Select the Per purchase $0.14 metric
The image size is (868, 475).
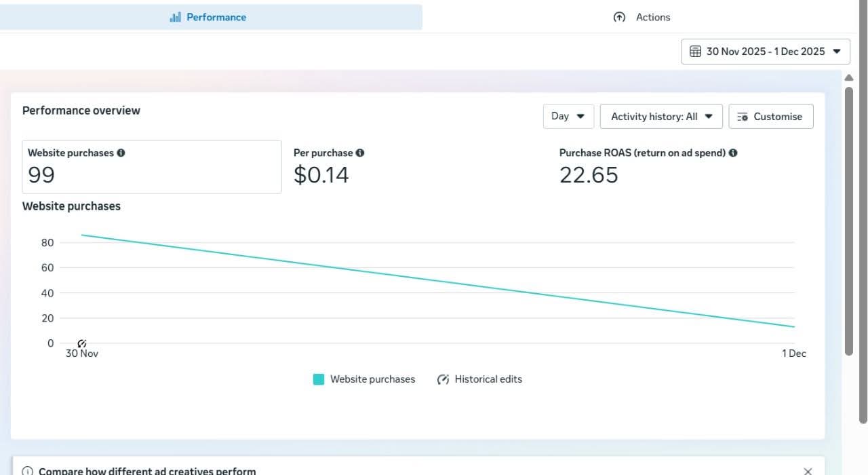[x=321, y=174]
